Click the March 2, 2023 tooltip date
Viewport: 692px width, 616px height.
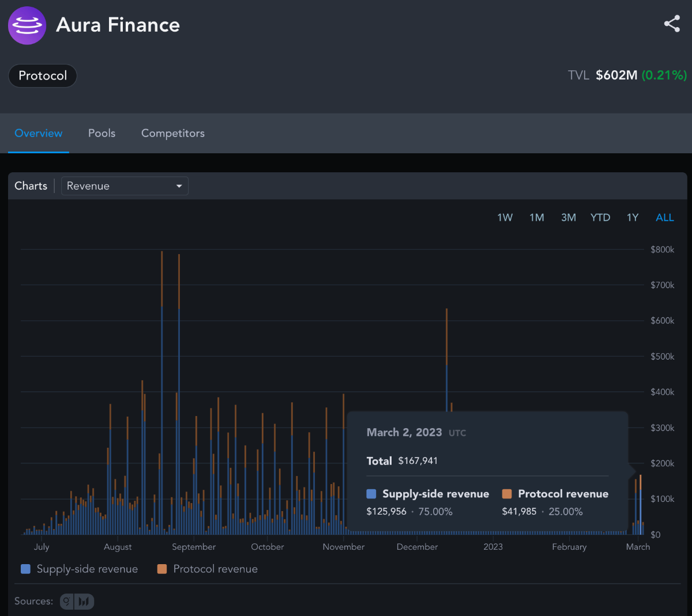pos(404,432)
